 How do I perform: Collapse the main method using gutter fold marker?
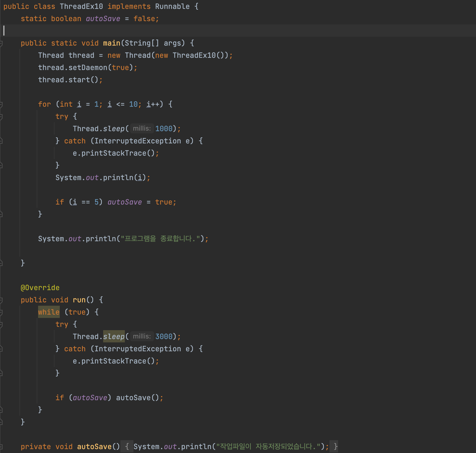tap(1, 43)
